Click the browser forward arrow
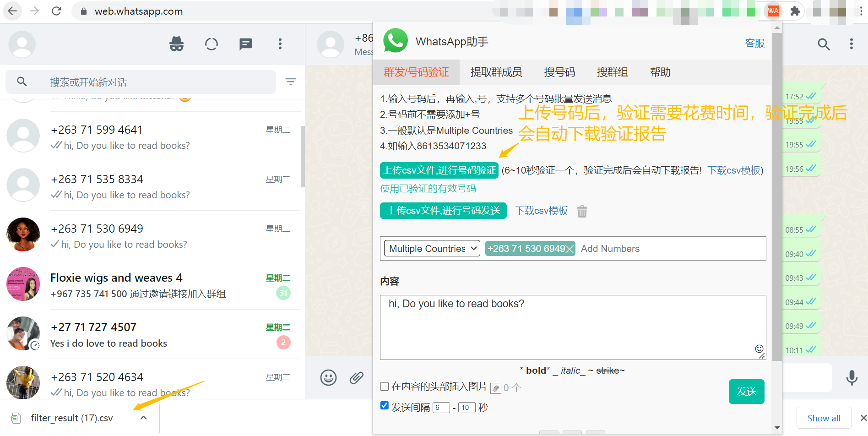 pyautogui.click(x=34, y=11)
